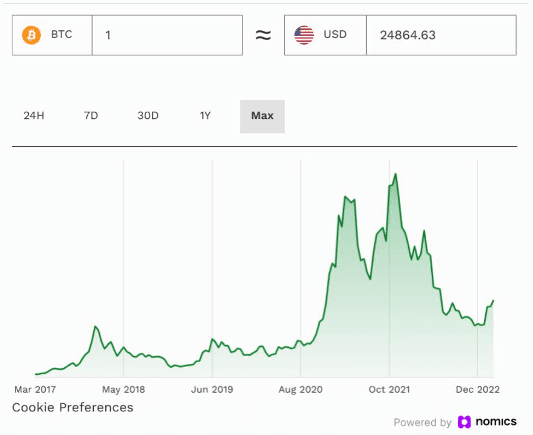Viewport: 533px width, 435px height.
Task: Click the USD amount field showing 24864.63
Action: coord(441,35)
